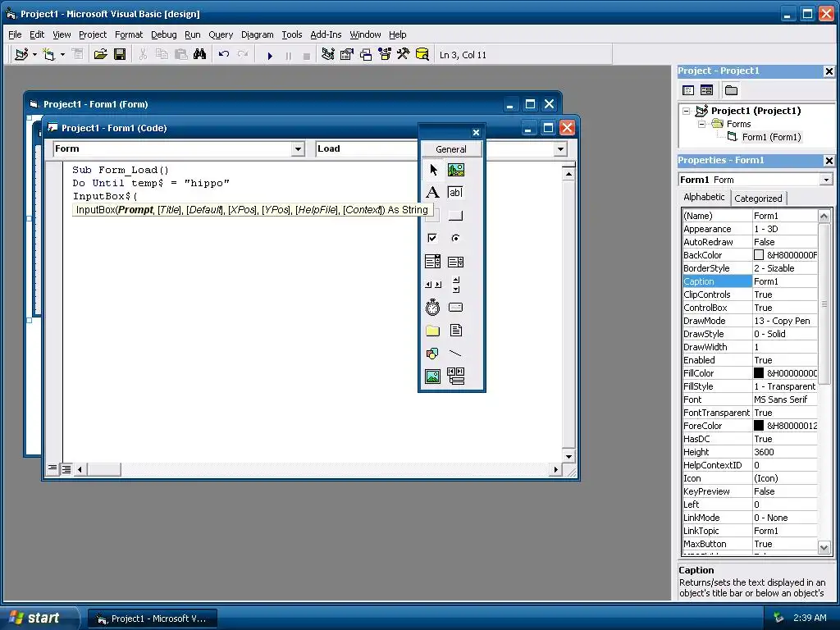Toggle Folders in the Project panel

(x=731, y=90)
